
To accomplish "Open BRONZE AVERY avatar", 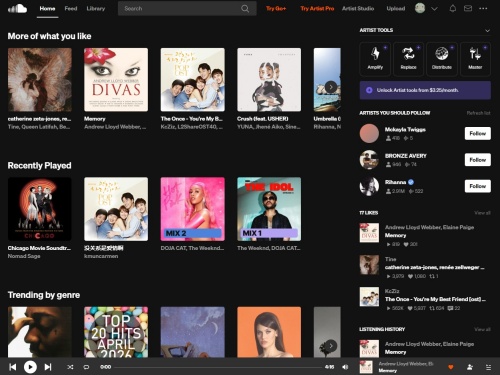I will [369, 160].
